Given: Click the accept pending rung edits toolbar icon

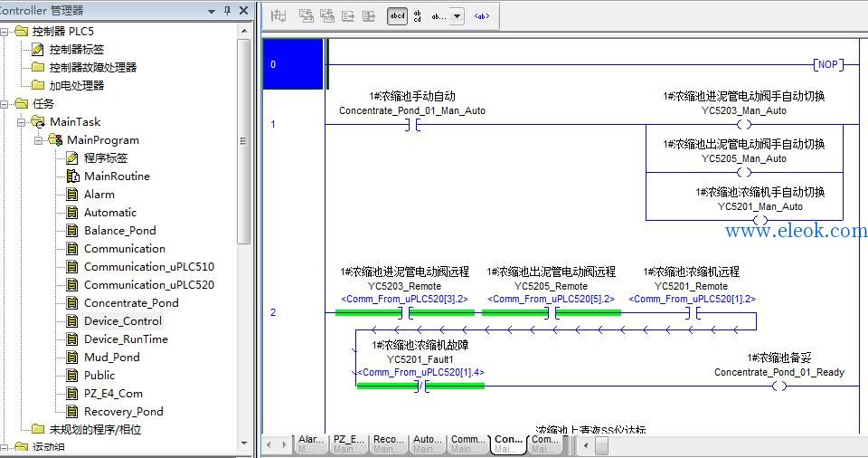Looking at the screenshot, I should click(x=307, y=15).
